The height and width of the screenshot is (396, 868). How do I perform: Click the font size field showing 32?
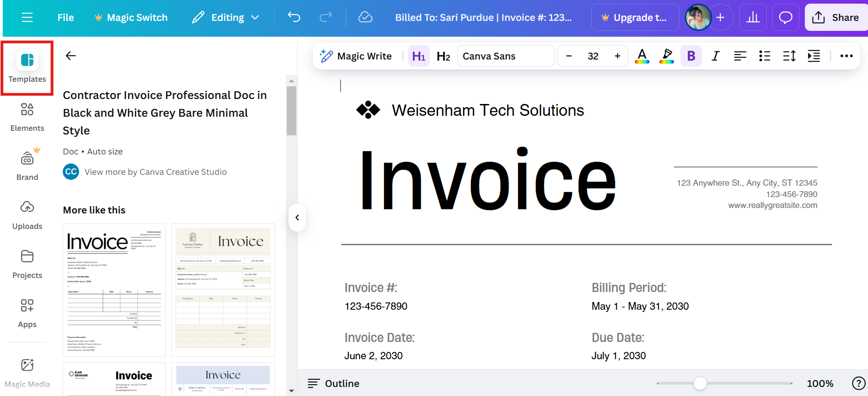[593, 56]
